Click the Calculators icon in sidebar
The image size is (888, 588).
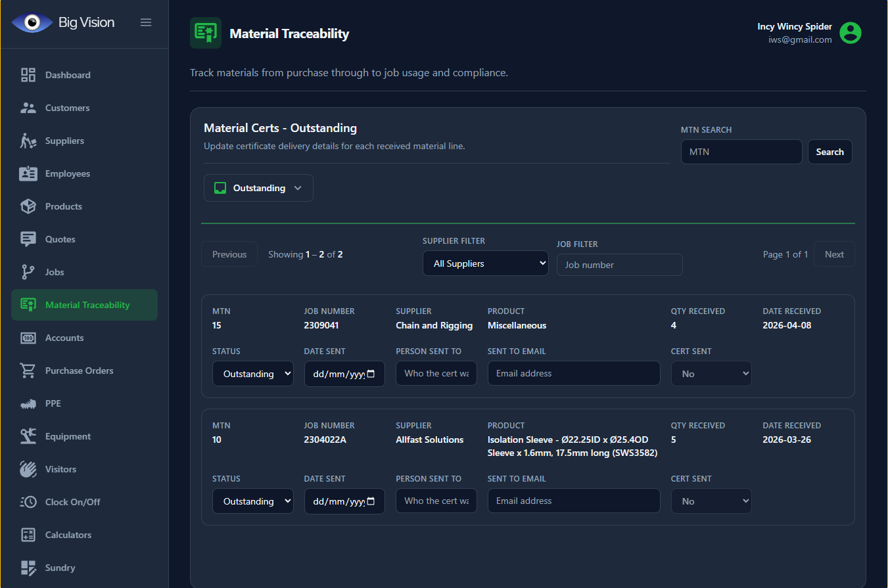(x=28, y=535)
